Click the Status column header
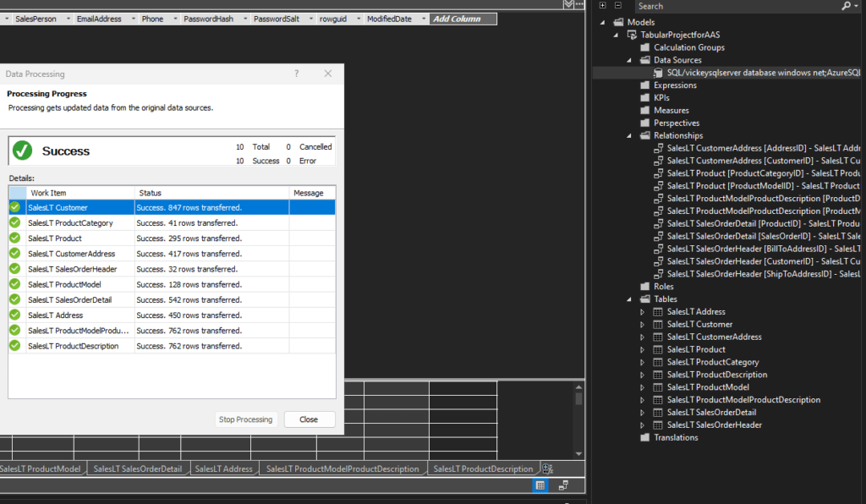 211,193
